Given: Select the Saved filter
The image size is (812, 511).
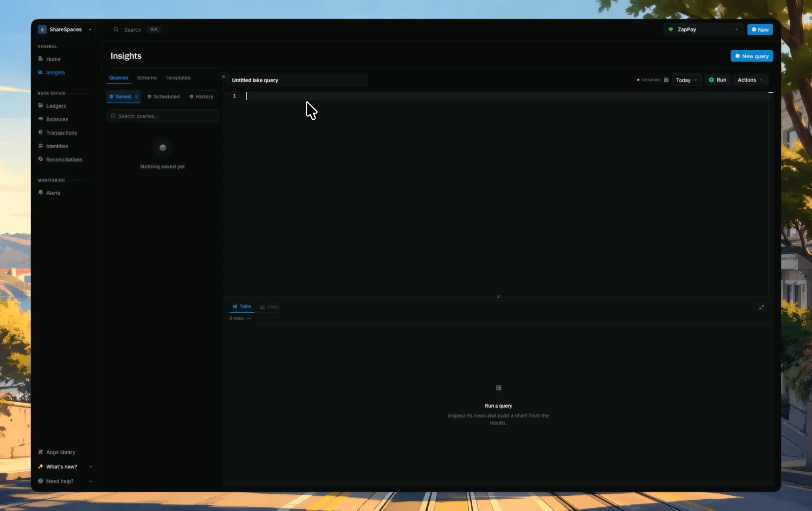Looking at the screenshot, I should 124,97.
